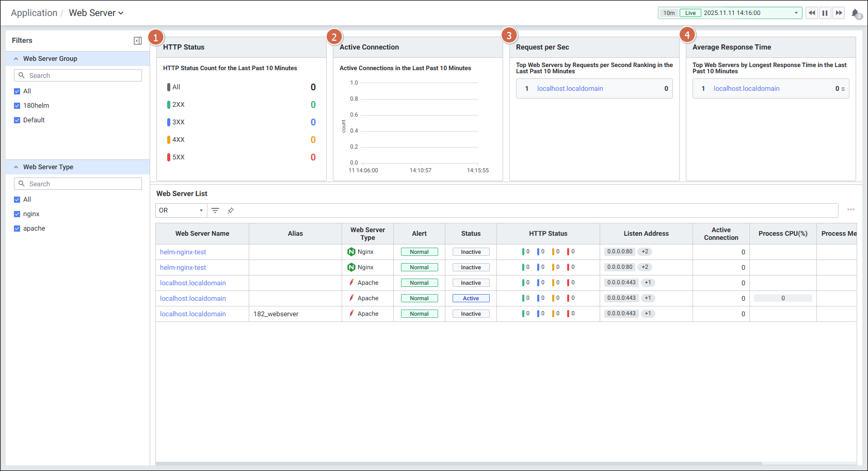Go to Application in the breadcrumb
Image resolution: width=868 pixels, height=471 pixels.
pos(34,13)
